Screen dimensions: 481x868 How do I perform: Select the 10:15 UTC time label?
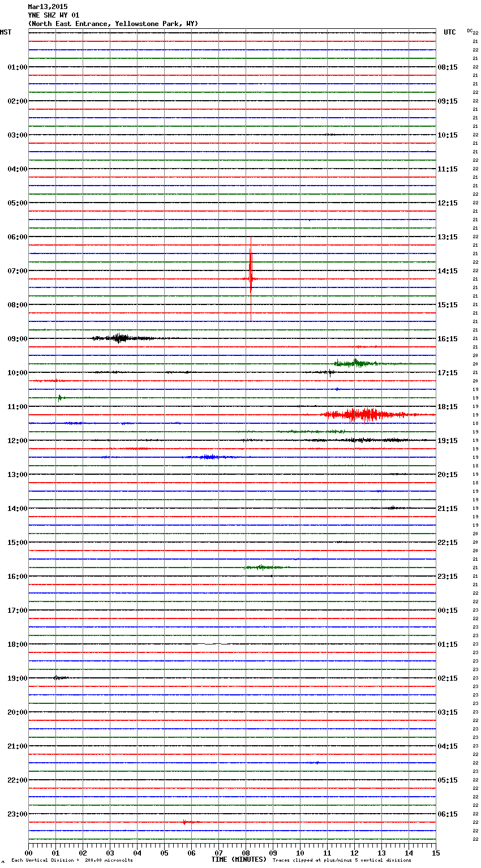coord(448,135)
